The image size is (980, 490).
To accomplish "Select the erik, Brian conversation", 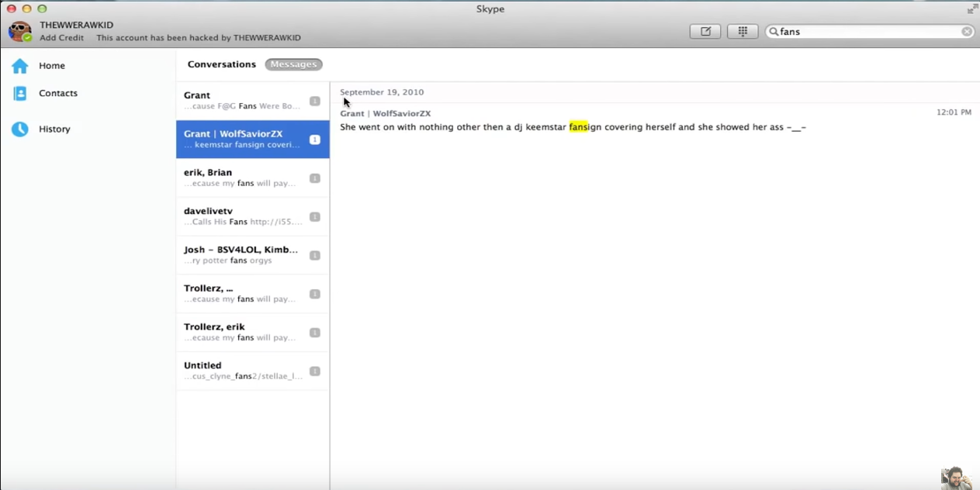I will (253, 178).
